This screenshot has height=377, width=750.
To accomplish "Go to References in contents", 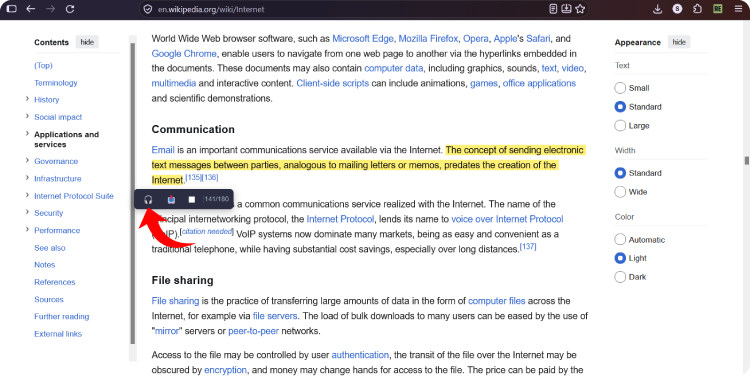I will point(55,282).
